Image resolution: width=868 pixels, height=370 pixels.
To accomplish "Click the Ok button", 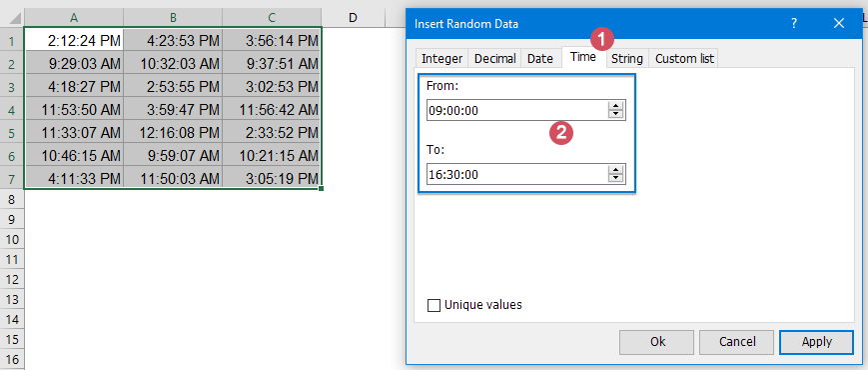I will point(656,342).
